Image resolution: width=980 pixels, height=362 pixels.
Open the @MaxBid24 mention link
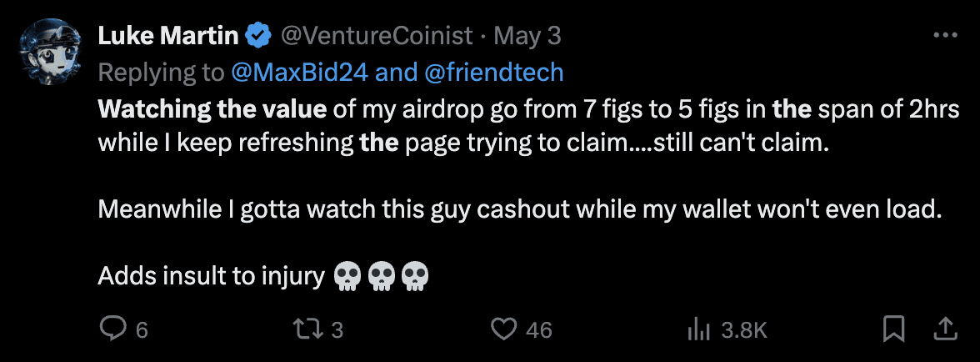(298, 73)
